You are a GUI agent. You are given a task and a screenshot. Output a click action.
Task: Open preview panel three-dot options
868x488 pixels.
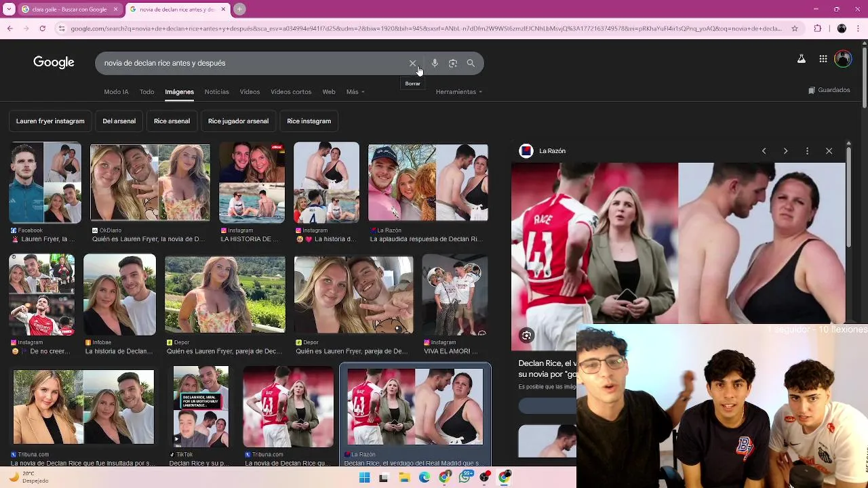(807, 151)
